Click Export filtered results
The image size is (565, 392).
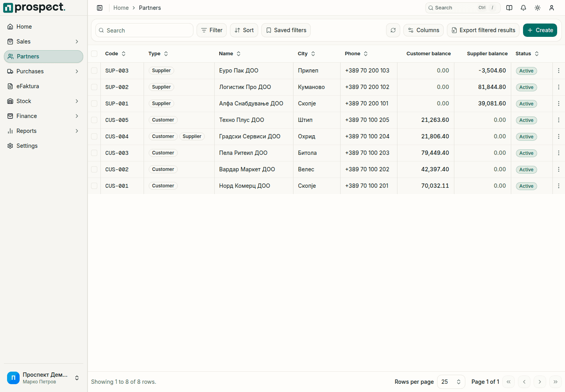(483, 30)
